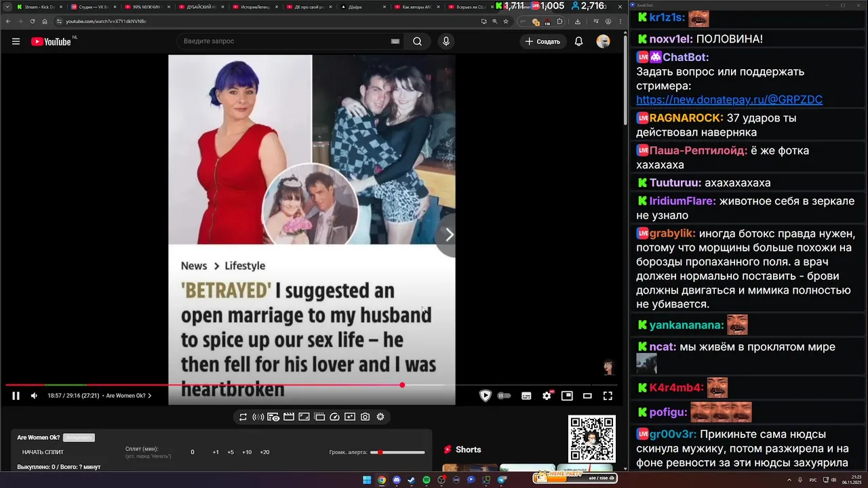Bookmark this page star icon
This screenshot has width=868, height=488.
click(x=506, y=21)
